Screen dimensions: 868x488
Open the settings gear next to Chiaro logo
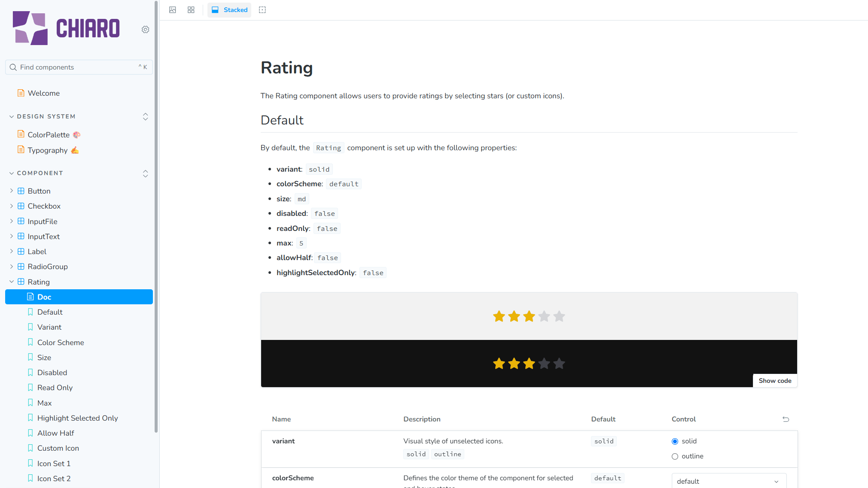tap(145, 29)
